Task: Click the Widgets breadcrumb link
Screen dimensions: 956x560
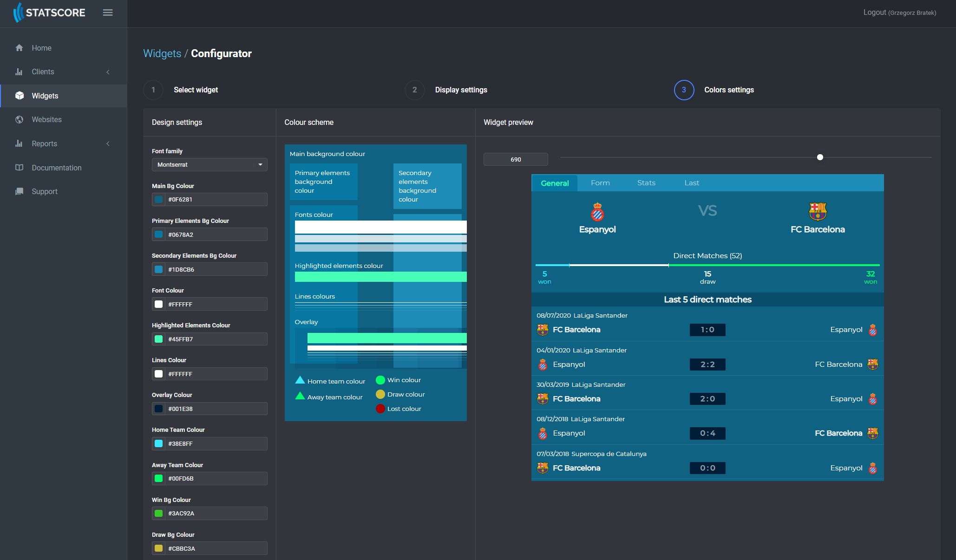Action: click(162, 53)
